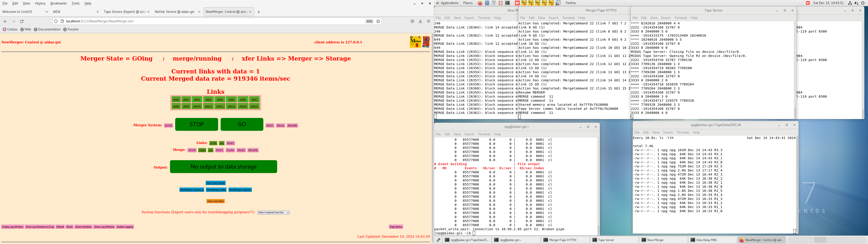
Task: Open the Applications menu in the top panel
Action: [449, 3]
